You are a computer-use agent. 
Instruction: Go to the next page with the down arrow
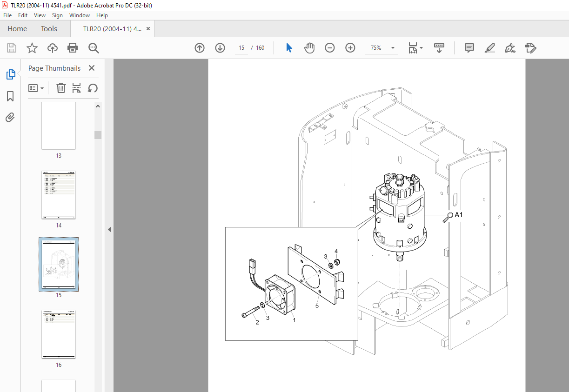pyautogui.click(x=220, y=48)
